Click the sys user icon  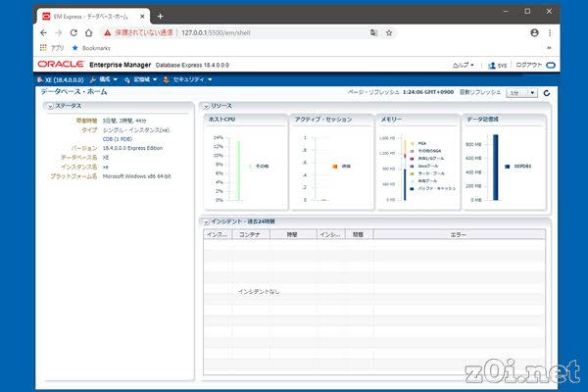[x=492, y=66]
